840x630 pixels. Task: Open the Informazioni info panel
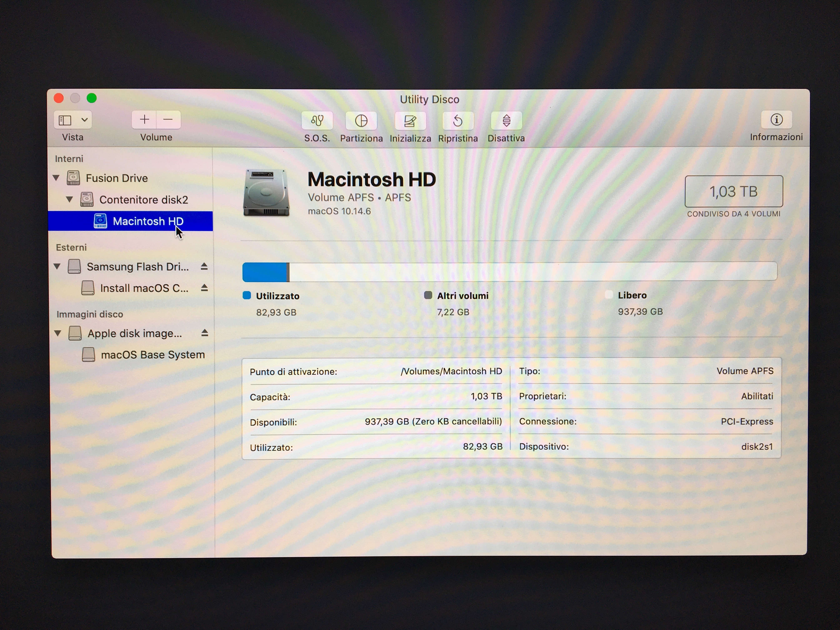(x=776, y=120)
